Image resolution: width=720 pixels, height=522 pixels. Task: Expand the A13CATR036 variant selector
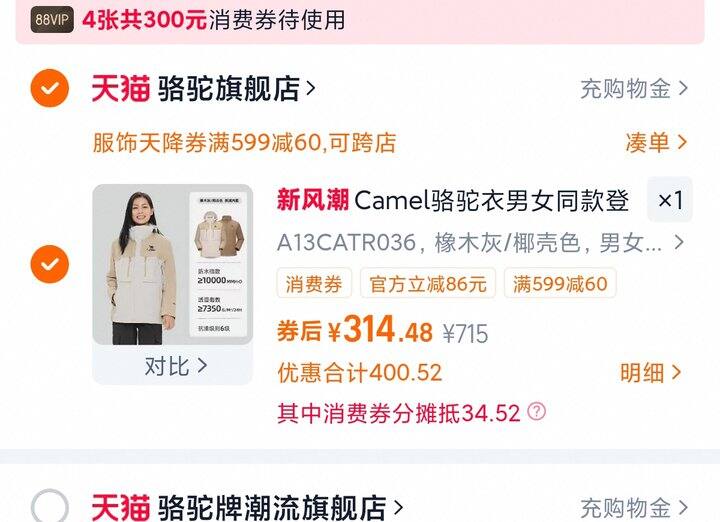tap(481, 242)
